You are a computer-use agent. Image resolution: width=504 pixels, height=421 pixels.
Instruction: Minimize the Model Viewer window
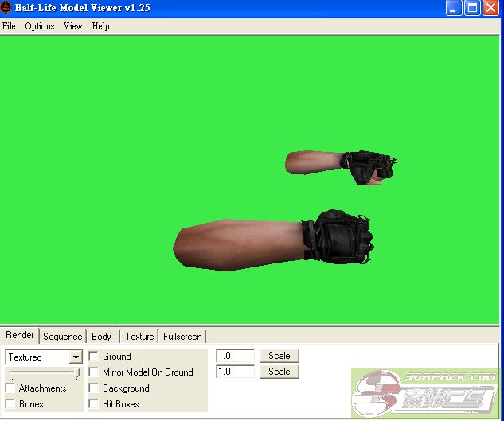[454, 8]
